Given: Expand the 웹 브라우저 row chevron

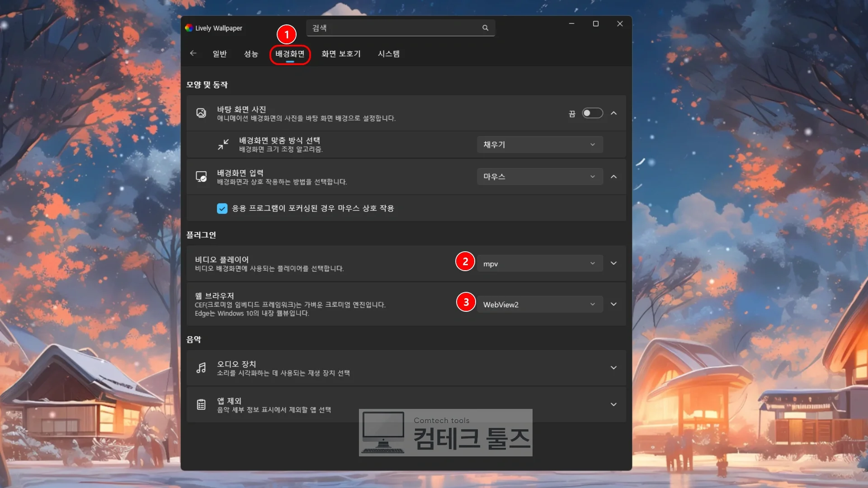Looking at the screenshot, I should (x=613, y=305).
